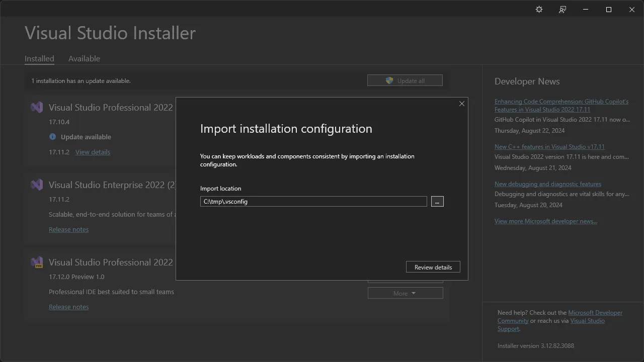Close the Import installation configuration dialog
644x362 pixels.
[x=461, y=104]
